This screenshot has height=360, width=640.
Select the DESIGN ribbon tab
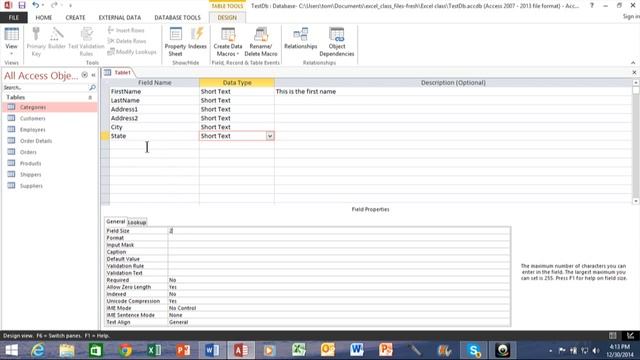(x=227, y=18)
